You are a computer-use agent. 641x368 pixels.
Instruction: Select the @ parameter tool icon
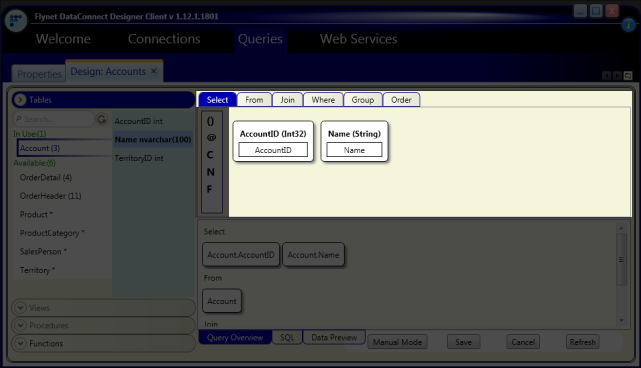pyautogui.click(x=211, y=138)
